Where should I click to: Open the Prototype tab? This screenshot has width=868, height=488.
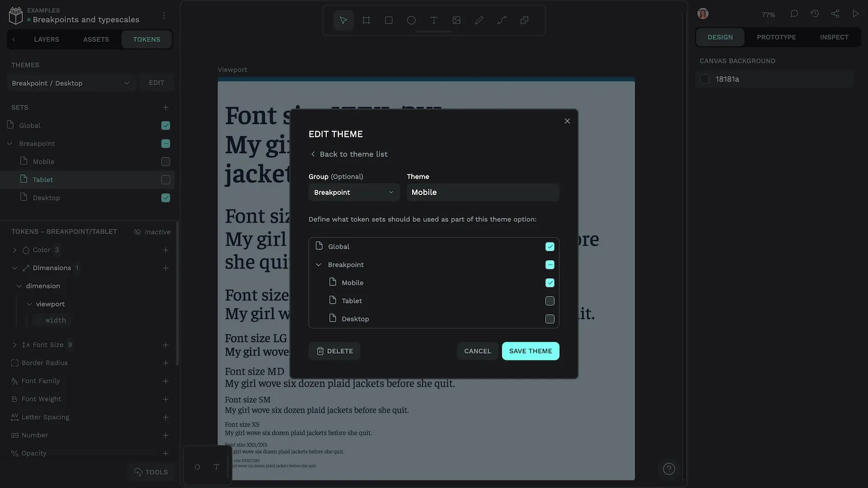tap(776, 37)
